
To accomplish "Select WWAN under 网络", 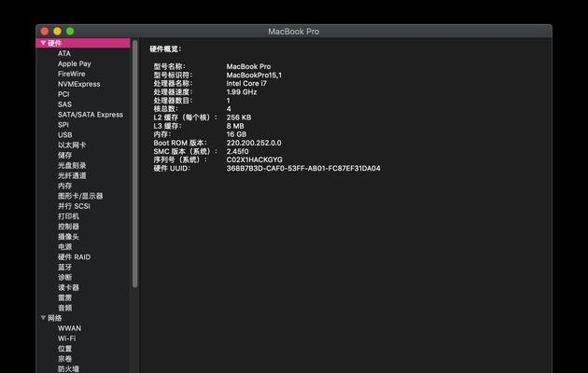I will click(x=69, y=328).
